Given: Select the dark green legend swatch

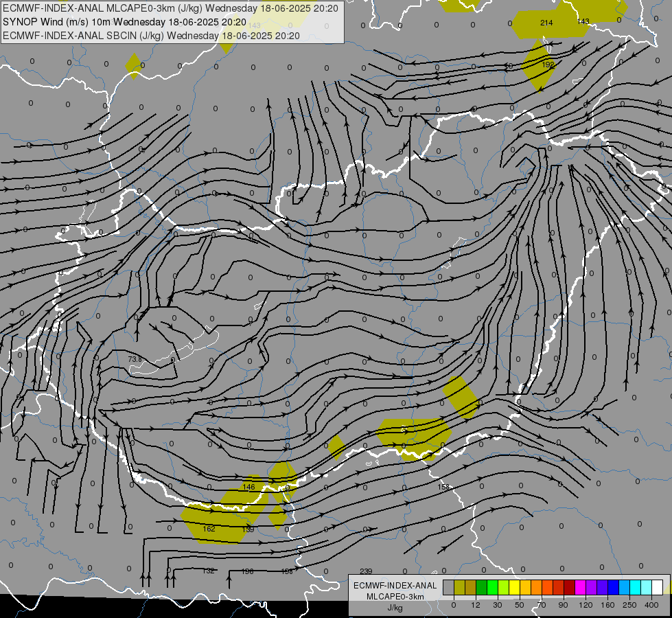Looking at the screenshot, I should [x=481, y=588].
